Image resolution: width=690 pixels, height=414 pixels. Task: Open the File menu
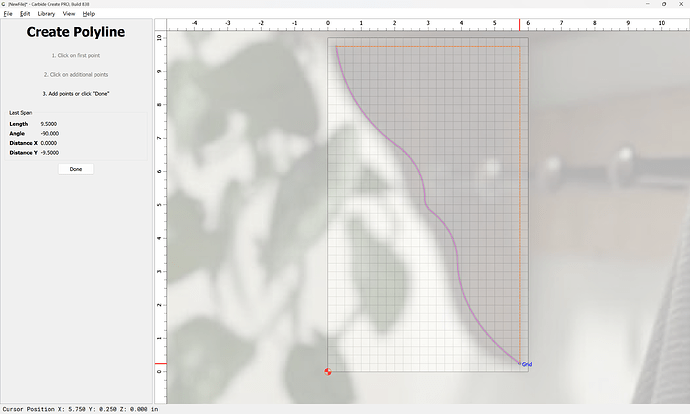click(9, 14)
